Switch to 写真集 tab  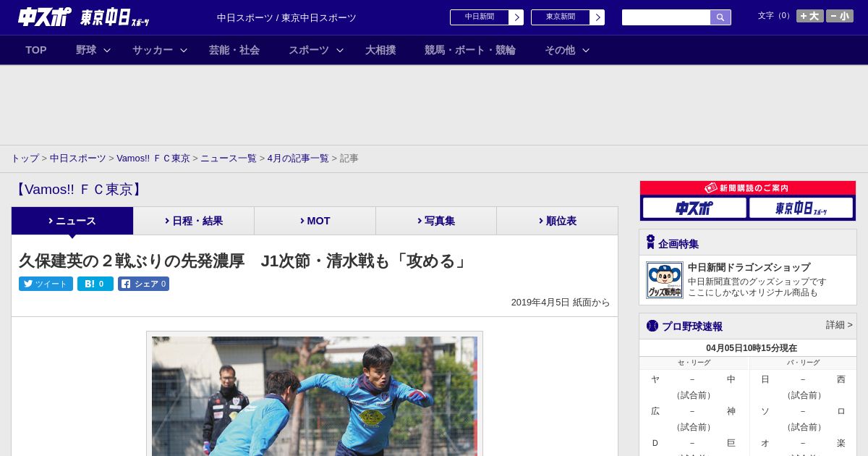pyautogui.click(x=436, y=221)
